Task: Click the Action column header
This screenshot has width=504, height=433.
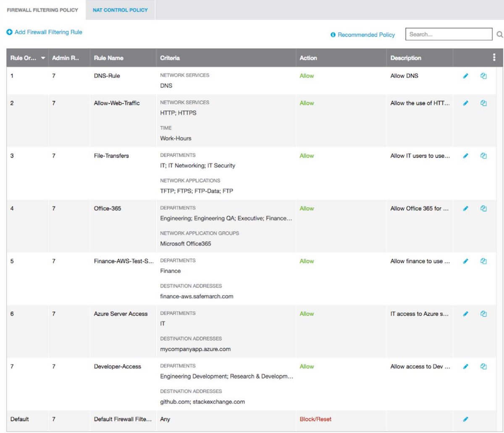Action: click(x=308, y=58)
